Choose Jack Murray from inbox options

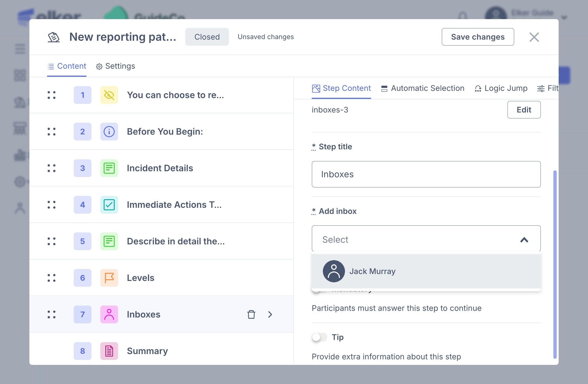(372, 271)
